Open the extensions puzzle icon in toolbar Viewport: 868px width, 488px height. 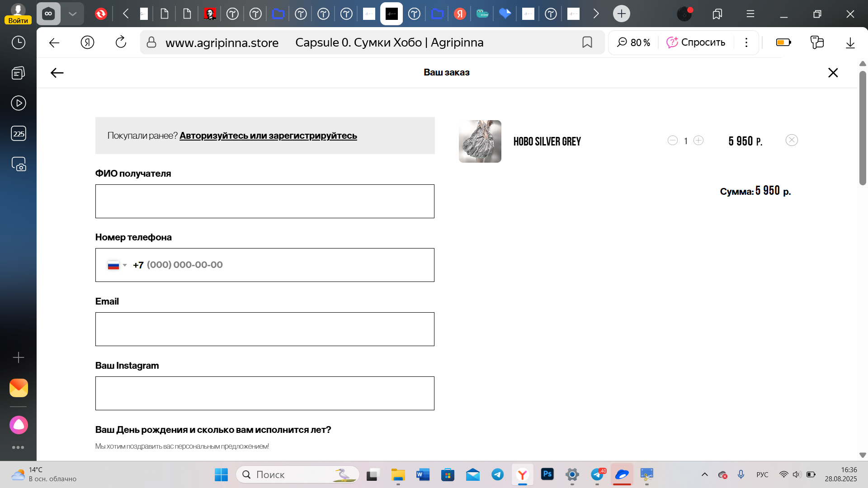pos(817,42)
